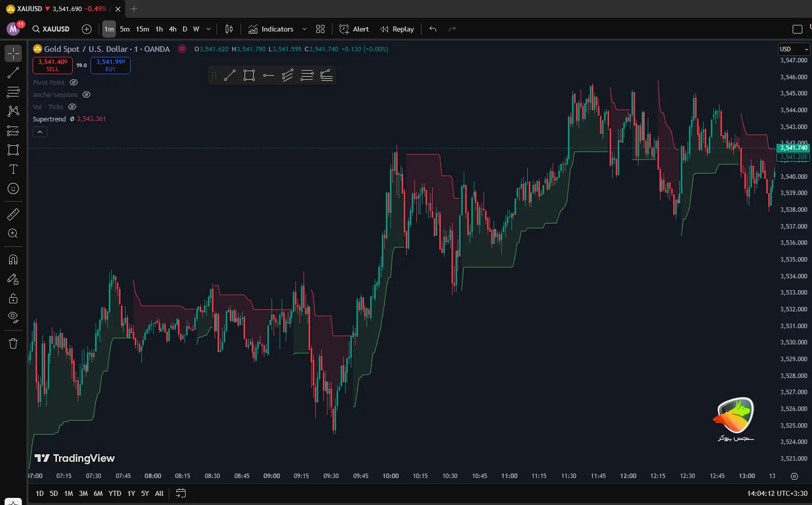This screenshot has height=505, width=812.
Task: Show the anche/sessions indicator via eye icon
Action: [86, 94]
